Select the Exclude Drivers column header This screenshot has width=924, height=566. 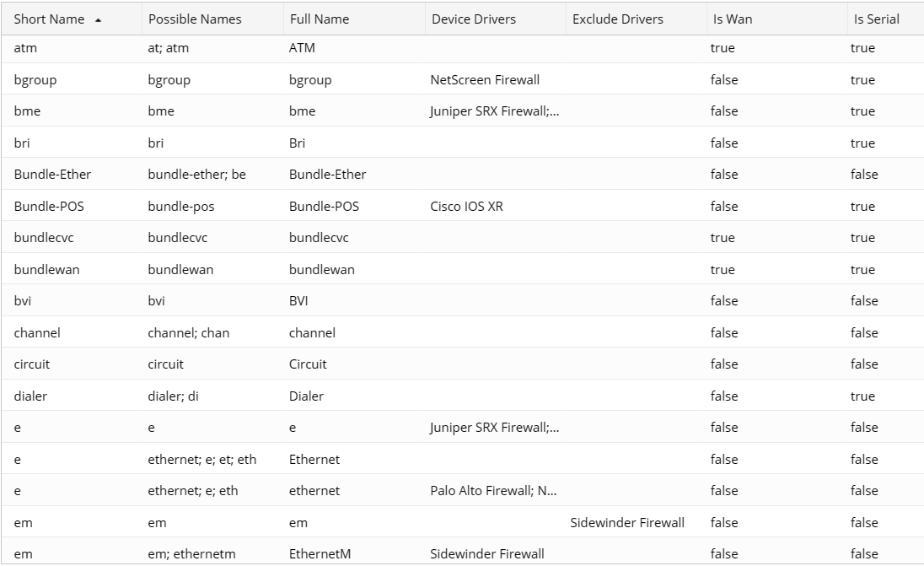[618, 19]
